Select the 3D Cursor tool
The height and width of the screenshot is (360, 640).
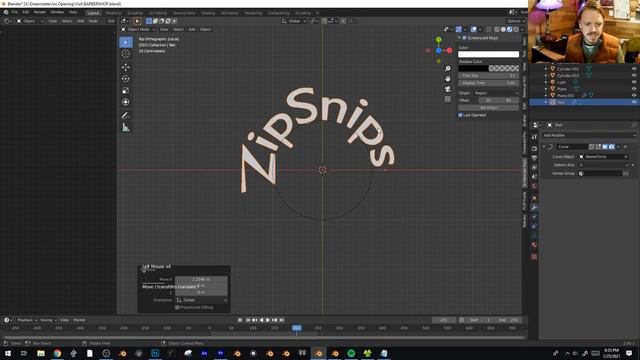tap(126, 54)
